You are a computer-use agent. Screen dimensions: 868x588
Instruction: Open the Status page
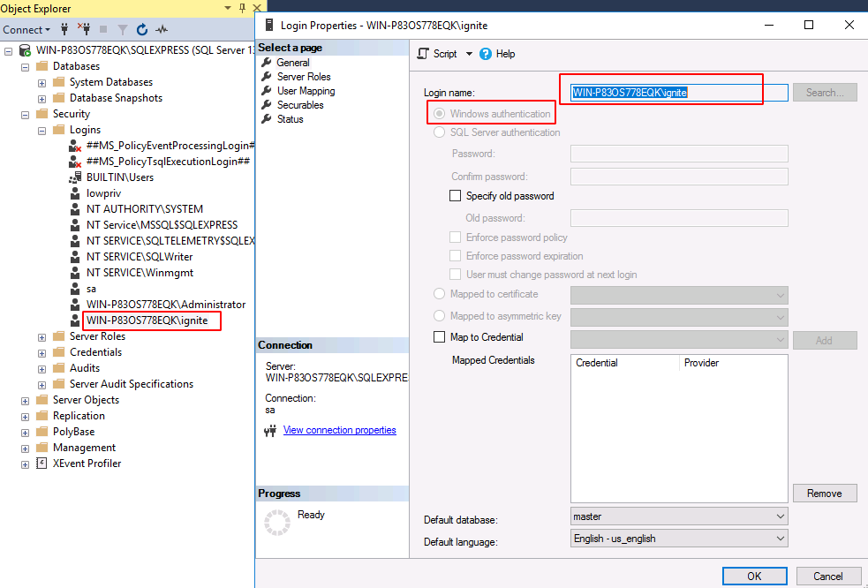click(x=291, y=119)
